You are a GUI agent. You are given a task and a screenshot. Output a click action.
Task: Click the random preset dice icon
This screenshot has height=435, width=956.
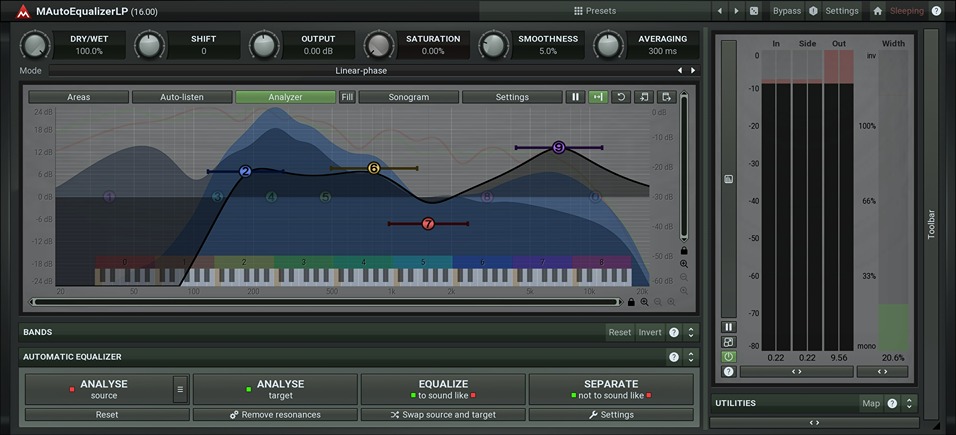pos(754,11)
